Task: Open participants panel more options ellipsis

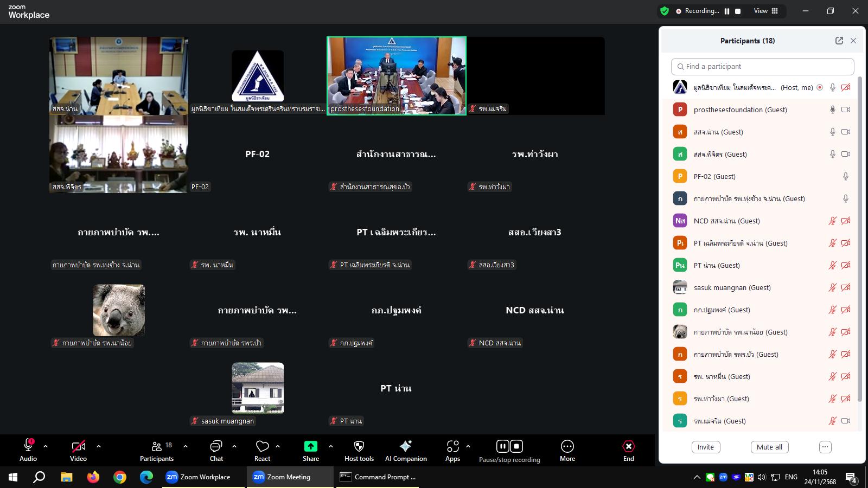Action: pos(825,447)
